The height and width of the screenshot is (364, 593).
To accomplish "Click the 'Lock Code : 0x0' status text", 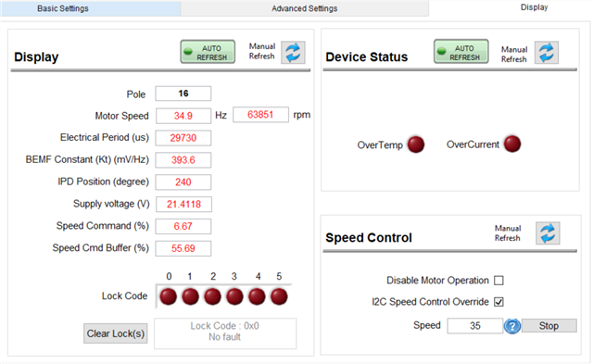I will pos(224,326).
